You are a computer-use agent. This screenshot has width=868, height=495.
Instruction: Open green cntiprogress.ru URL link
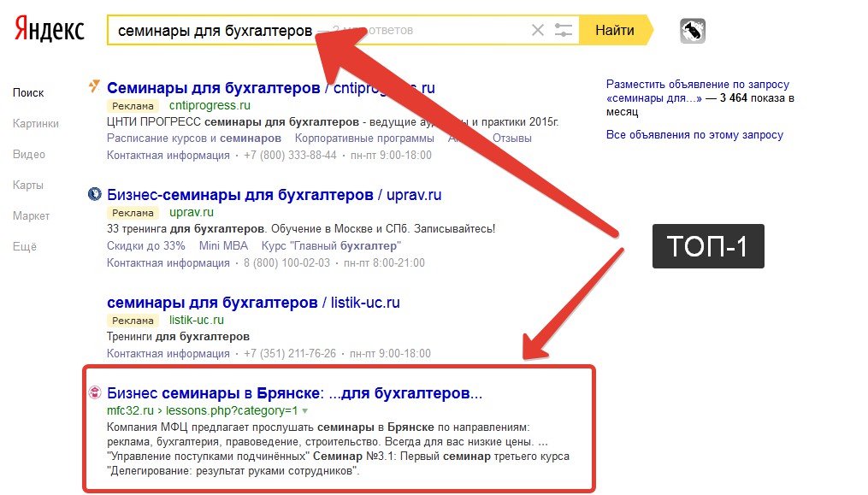tap(210, 105)
